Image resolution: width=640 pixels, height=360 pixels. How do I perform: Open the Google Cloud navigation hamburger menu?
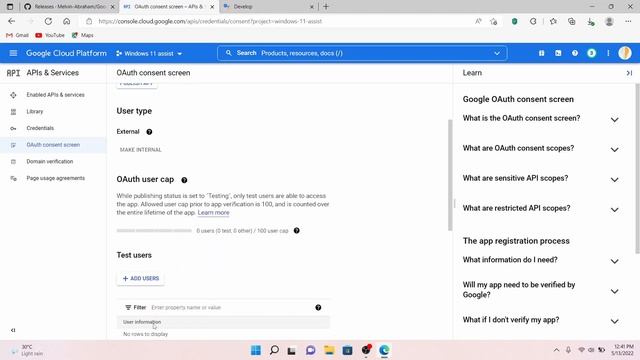click(13, 53)
